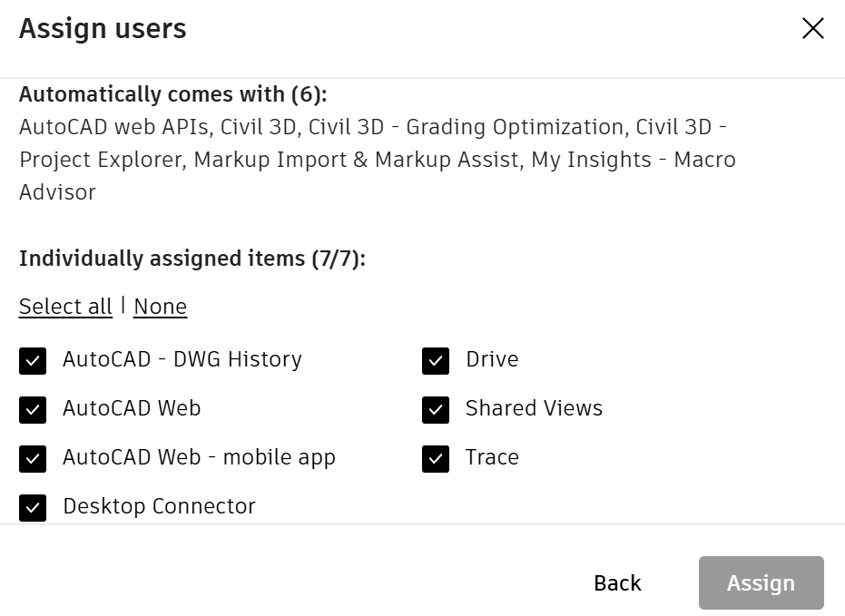Image resolution: width=845 pixels, height=616 pixels.
Task: Click the Desktop Connector label text
Action: (160, 507)
